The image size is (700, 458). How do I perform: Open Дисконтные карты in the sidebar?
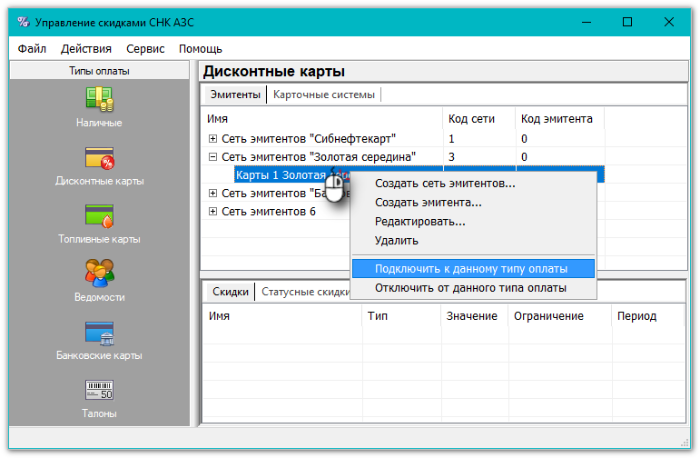pos(98,158)
